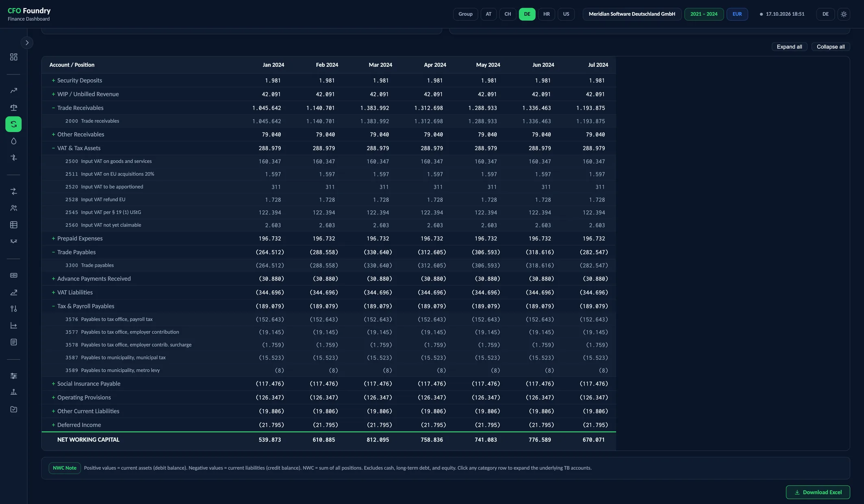Expand the Social Insurance Payable row
Image resolution: width=864 pixels, height=504 pixels.
pyautogui.click(x=329, y=384)
